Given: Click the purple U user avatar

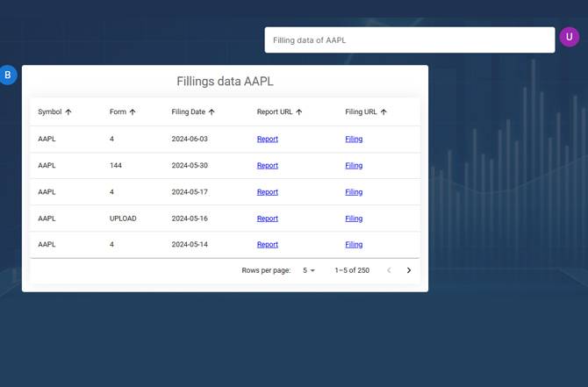Looking at the screenshot, I should point(569,37).
